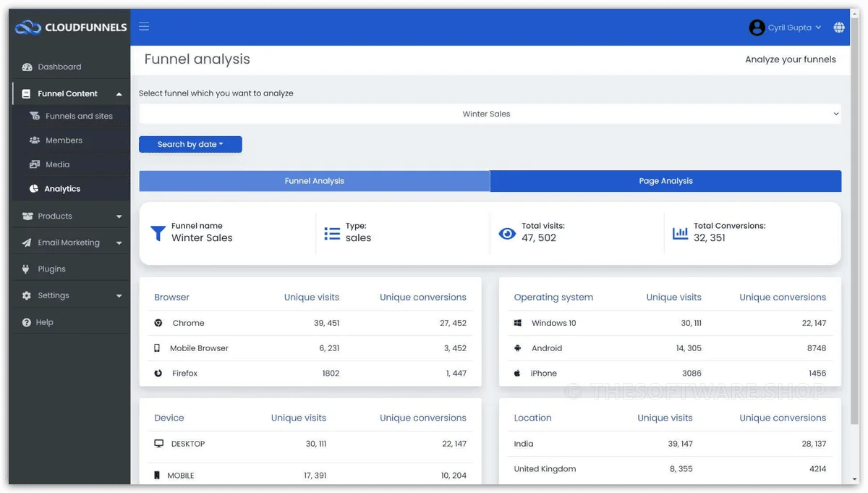Click the funnel icon beside Funnel name
The height and width of the screenshot is (493, 868).
coord(158,232)
